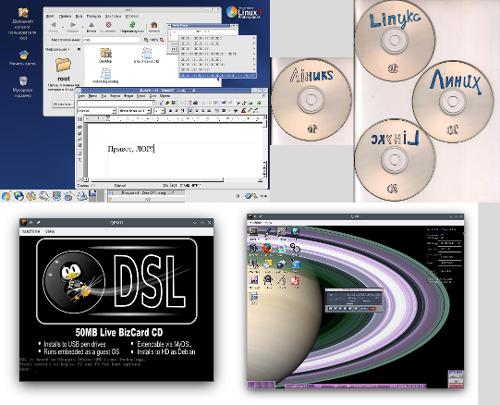This screenshot has height=405, width=500.
Task: Open paragraph style dropdown in Writer
Action: point(114,110)
